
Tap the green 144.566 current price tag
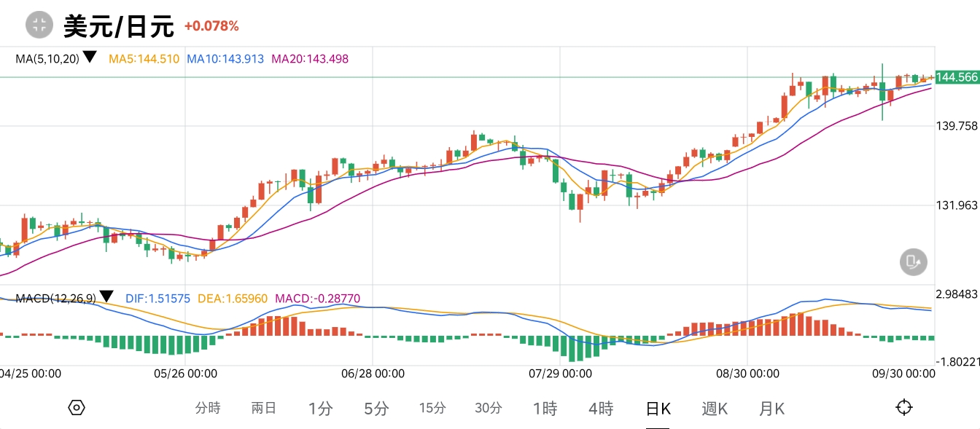(x=957, y=77)
